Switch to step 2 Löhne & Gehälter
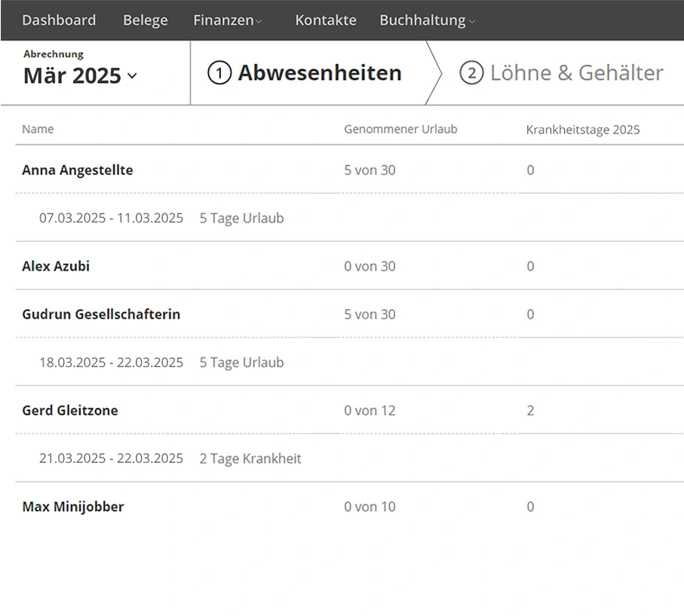The width and height of the screenshot is (684, 616). coord(576,73)
